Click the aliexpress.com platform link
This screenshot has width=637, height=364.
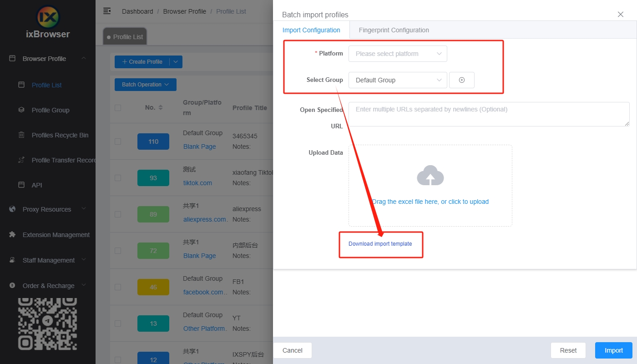coord(205,219)
